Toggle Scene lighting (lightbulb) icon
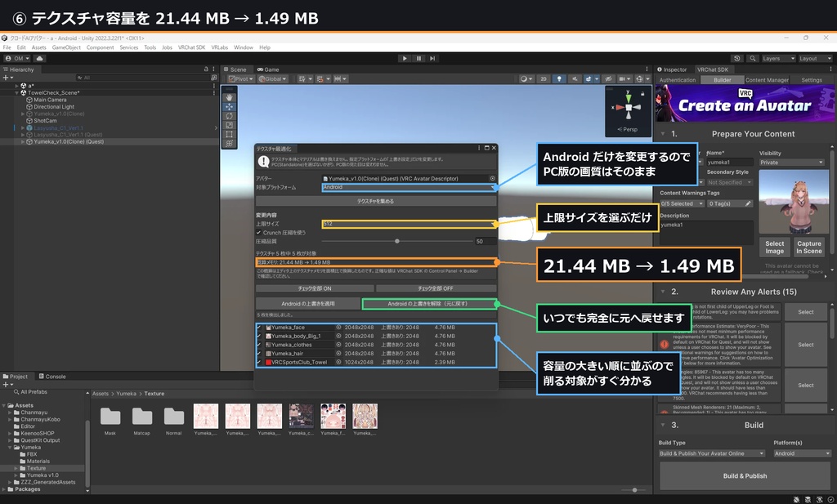 pos(559,78)
